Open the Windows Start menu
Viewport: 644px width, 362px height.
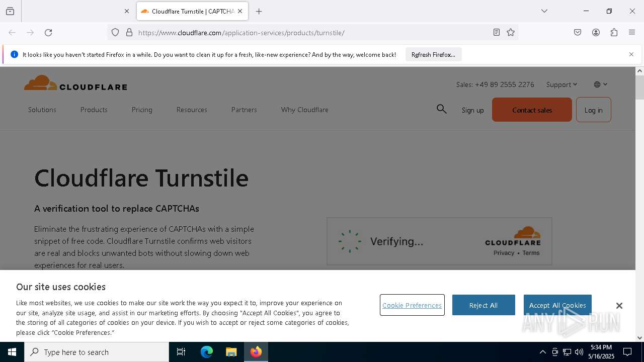(x=12, y=352)
